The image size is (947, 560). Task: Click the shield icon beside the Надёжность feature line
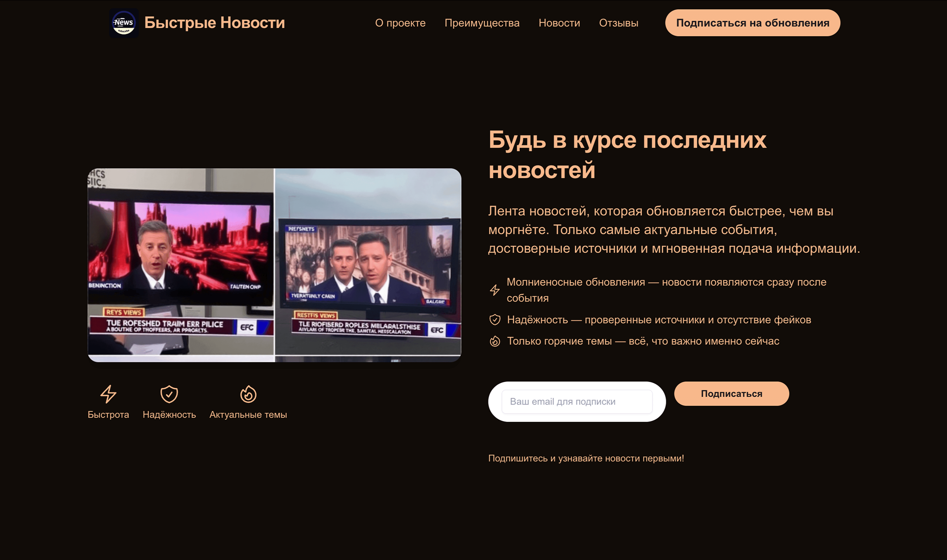point(495,319)
